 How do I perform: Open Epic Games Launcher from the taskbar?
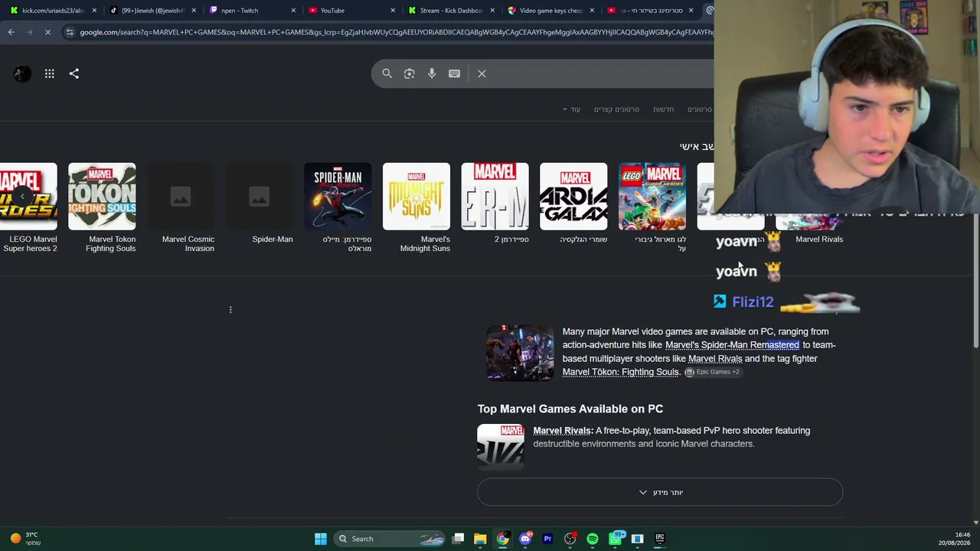click(660, 539)
